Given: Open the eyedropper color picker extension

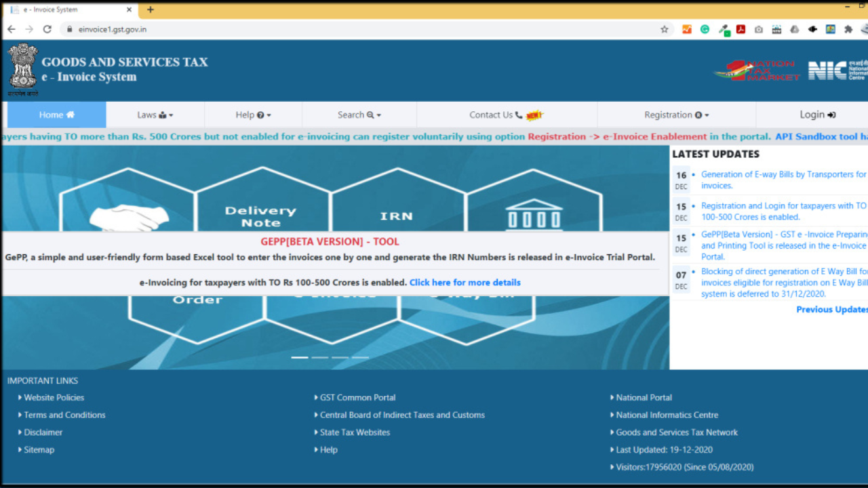Looking at the screenshot, I should (x=724, y=30).
